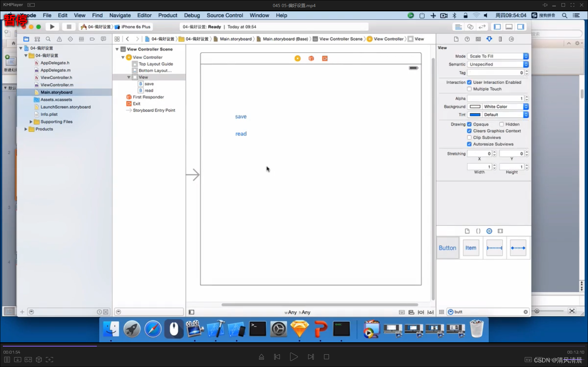Open the Source Control menu
This screenshot has width=588, height=367.
coord(225,16)
